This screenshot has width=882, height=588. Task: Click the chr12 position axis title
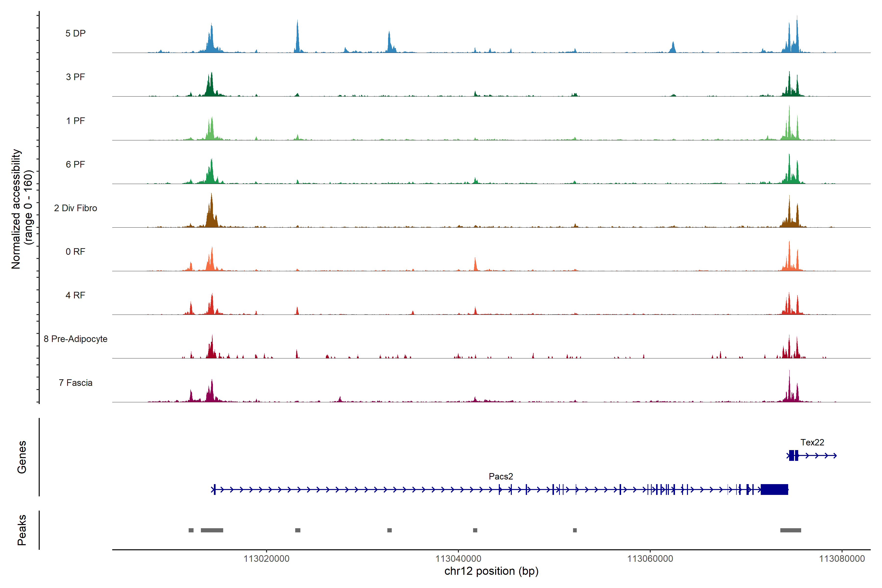pyautogui.click(x=491, y=571)
